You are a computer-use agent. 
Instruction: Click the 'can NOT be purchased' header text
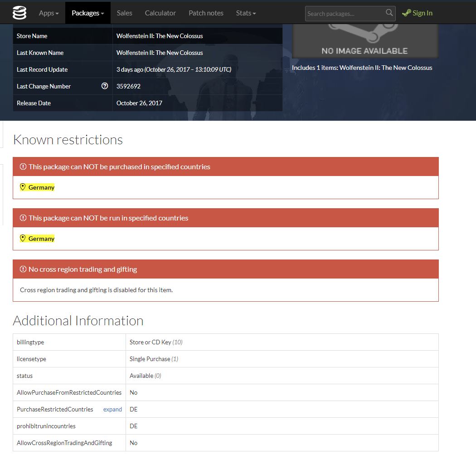119,167
